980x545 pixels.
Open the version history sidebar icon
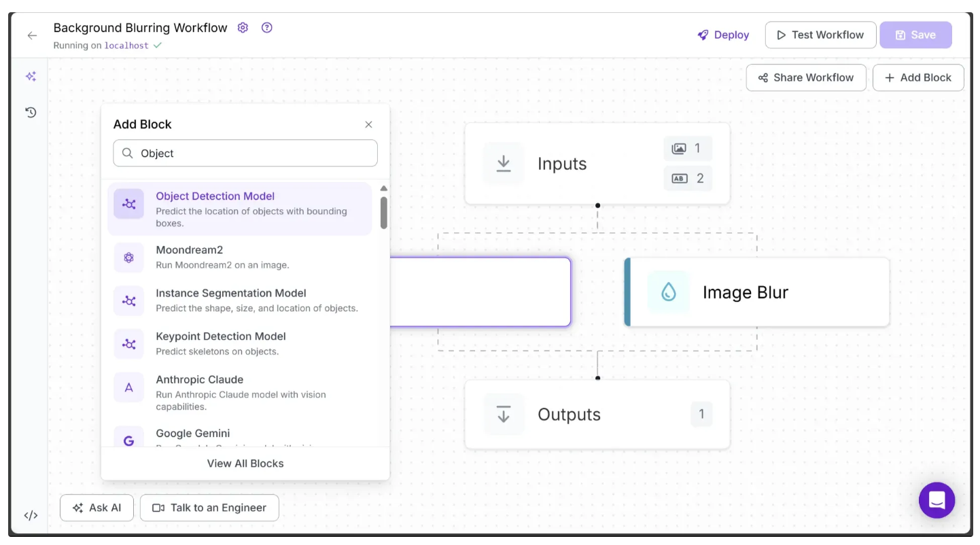(x=31, y=112)
